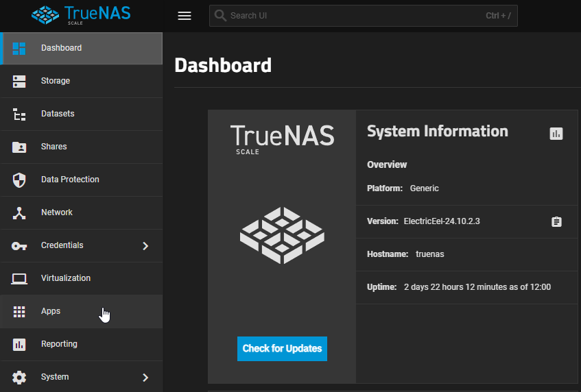
Task: Click the Apps grid icon
Action: tap(19, 311)
